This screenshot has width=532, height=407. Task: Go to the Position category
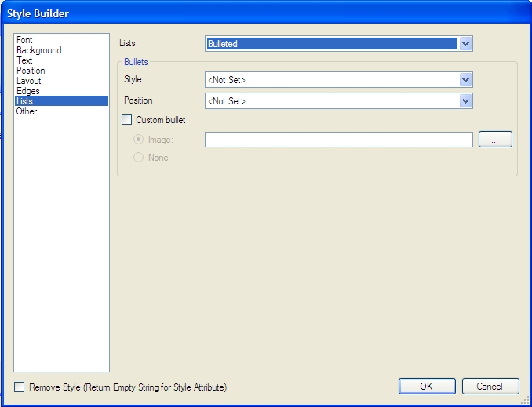pyautogui.click(x=31, y=71)
